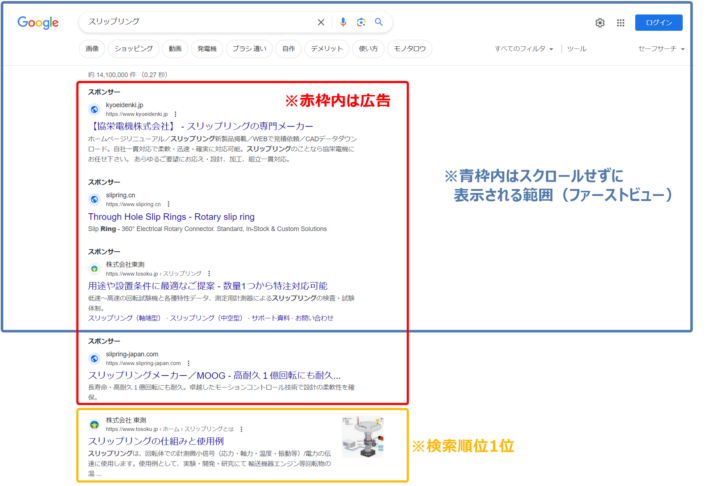Viewport: 720px width, 486px height.
Task: Start voice search with the microphone icon
Action: (343, 22)
